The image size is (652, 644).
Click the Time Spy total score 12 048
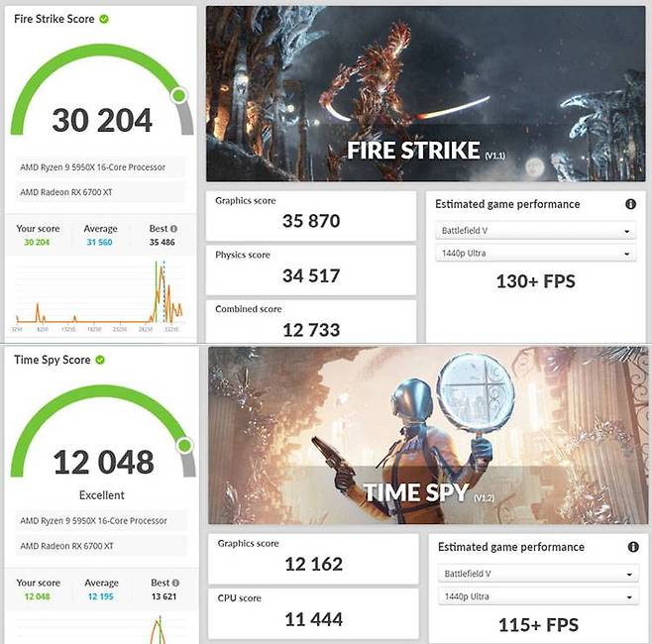(103, 462)
